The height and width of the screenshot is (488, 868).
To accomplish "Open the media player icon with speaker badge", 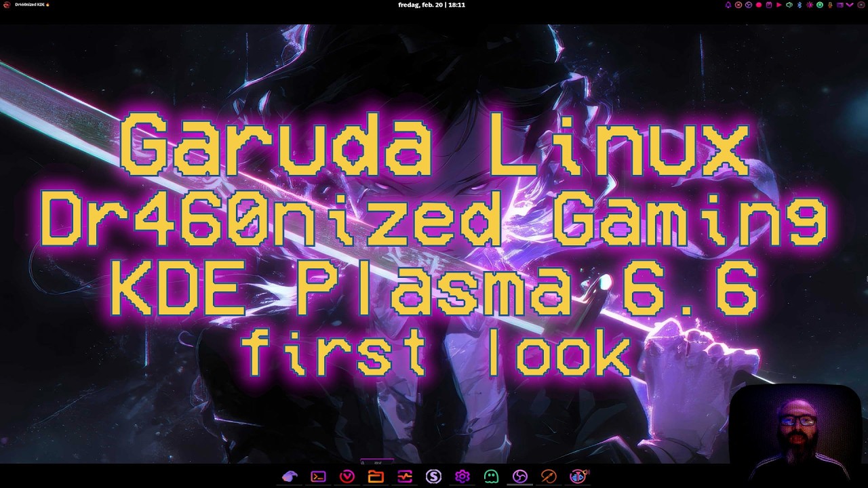I will [x=578, y=476].
